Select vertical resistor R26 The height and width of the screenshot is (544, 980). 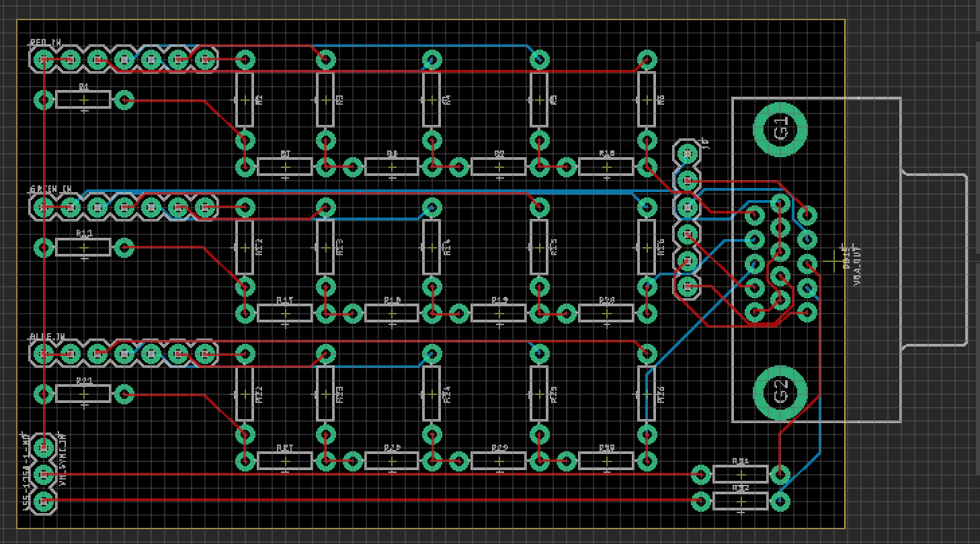pos(647,394)
